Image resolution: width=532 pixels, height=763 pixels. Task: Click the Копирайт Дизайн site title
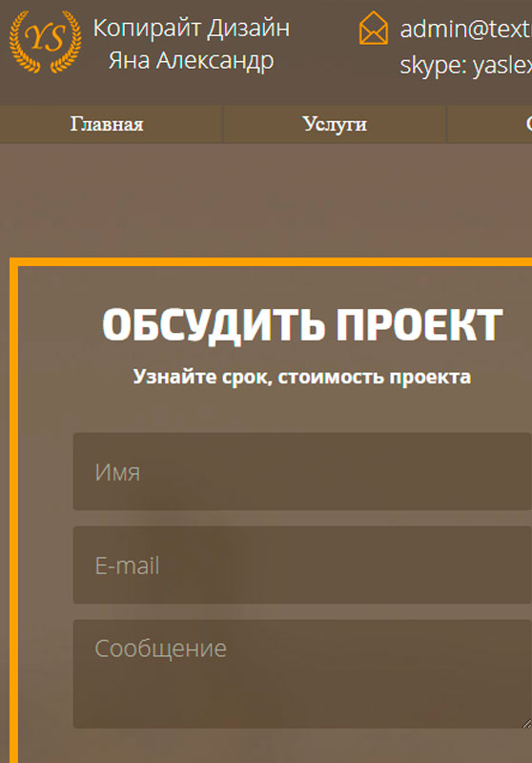click(x=192, y=28)
